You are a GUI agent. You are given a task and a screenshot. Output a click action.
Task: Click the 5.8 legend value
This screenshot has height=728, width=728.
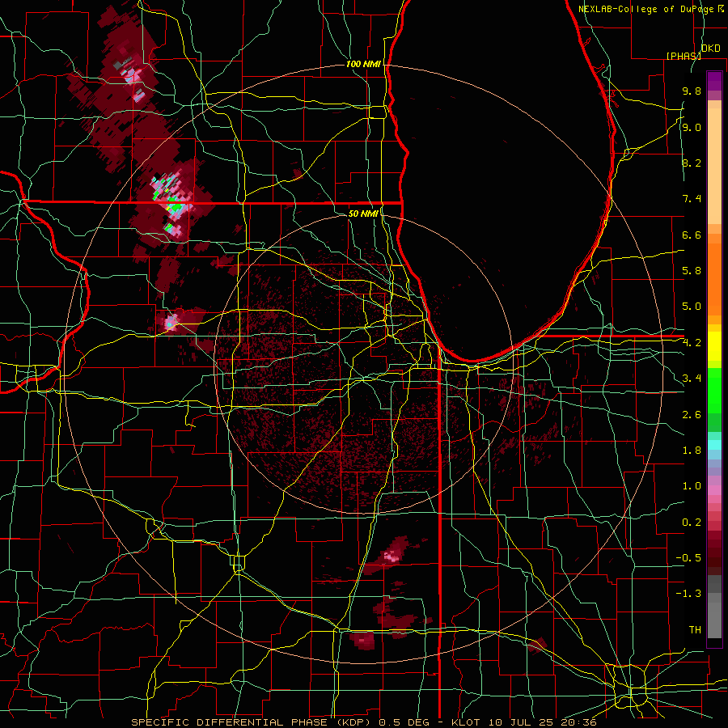(x=692, y=271)
